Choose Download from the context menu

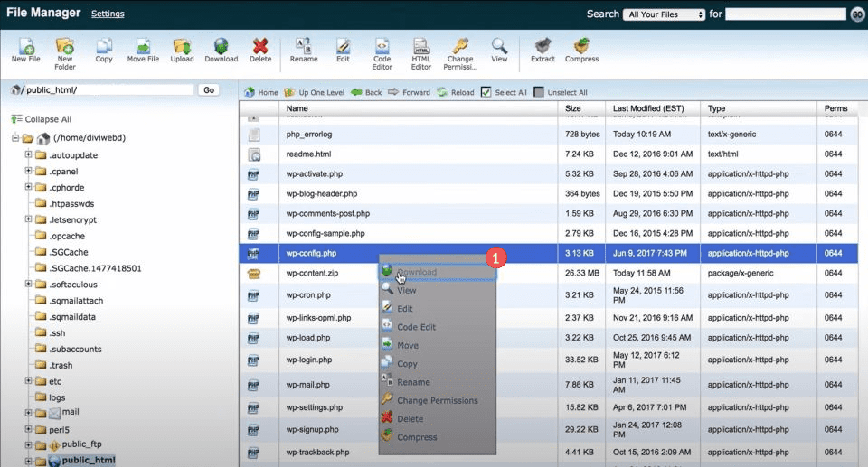pos(416,272)
